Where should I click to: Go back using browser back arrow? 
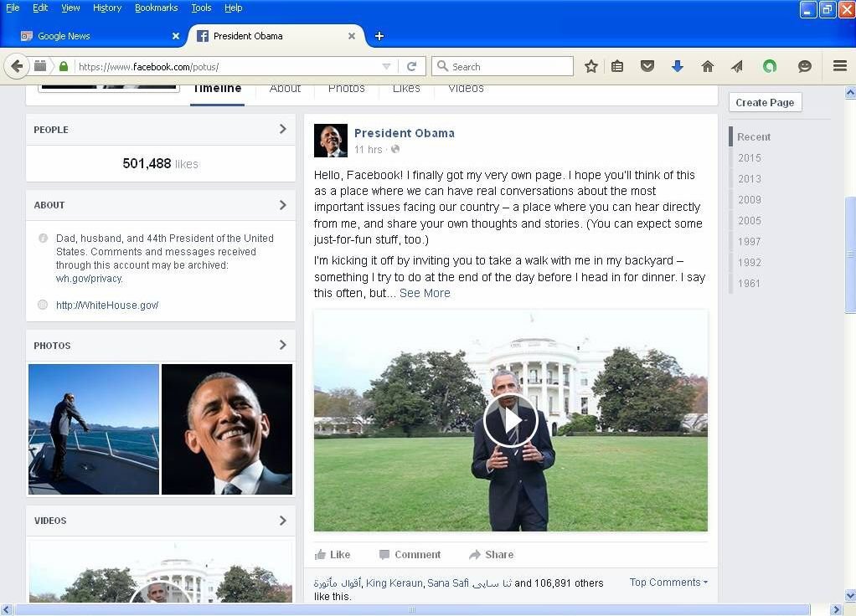(x=17, y=67)
